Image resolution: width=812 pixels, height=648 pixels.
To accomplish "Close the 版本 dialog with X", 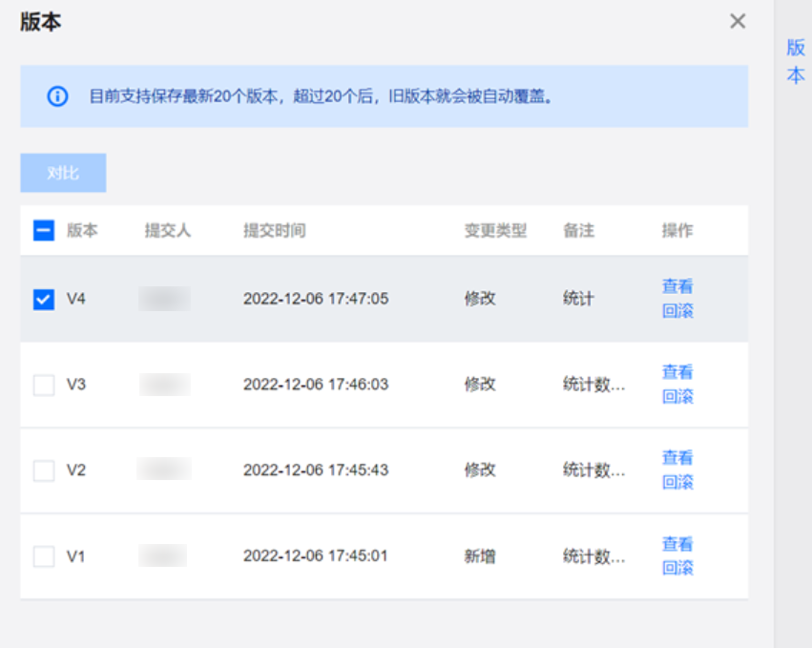I will tap(738, 21).
